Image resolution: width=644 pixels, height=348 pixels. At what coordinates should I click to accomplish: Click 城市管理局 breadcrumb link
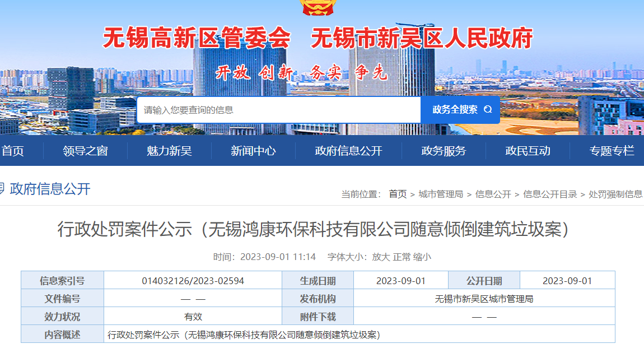[441, 194]
